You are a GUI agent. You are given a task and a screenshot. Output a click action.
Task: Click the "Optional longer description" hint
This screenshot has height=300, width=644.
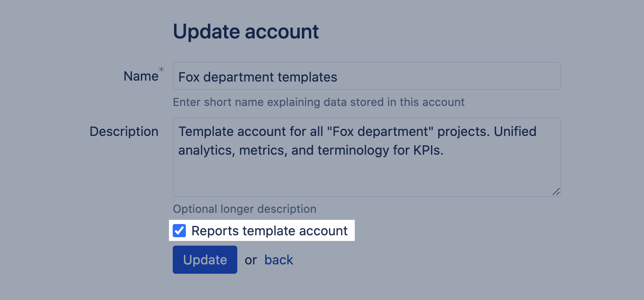[244, 209]
